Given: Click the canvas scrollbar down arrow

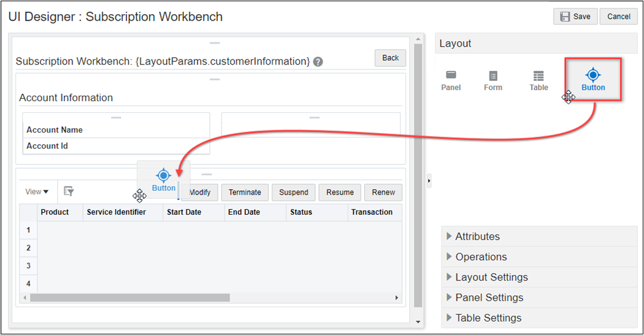Looking at the screenshot, I should point(418,322).
